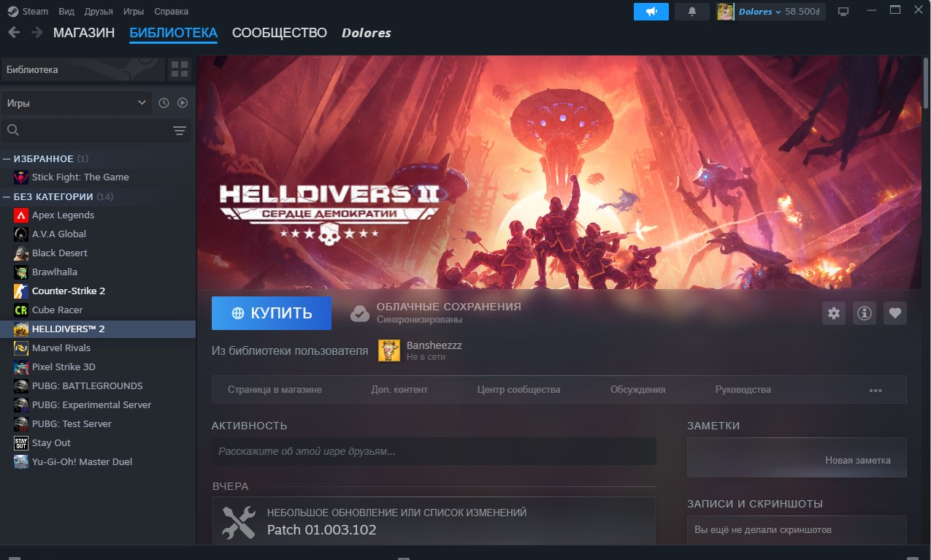Viewport: 931px width, 560px height.
Task: Click the Apex Legends game icon
Action: (x=21, y=215)
